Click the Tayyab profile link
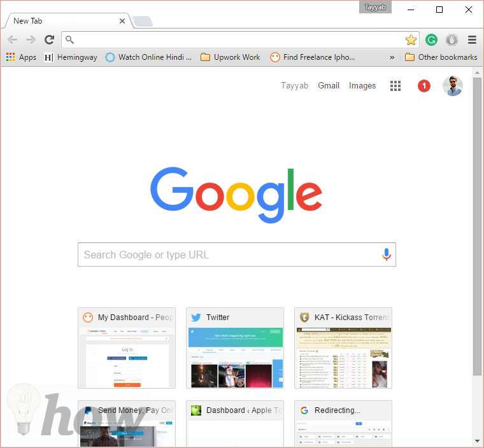Viewport: 484px width, 448px height. click(294, 85)
